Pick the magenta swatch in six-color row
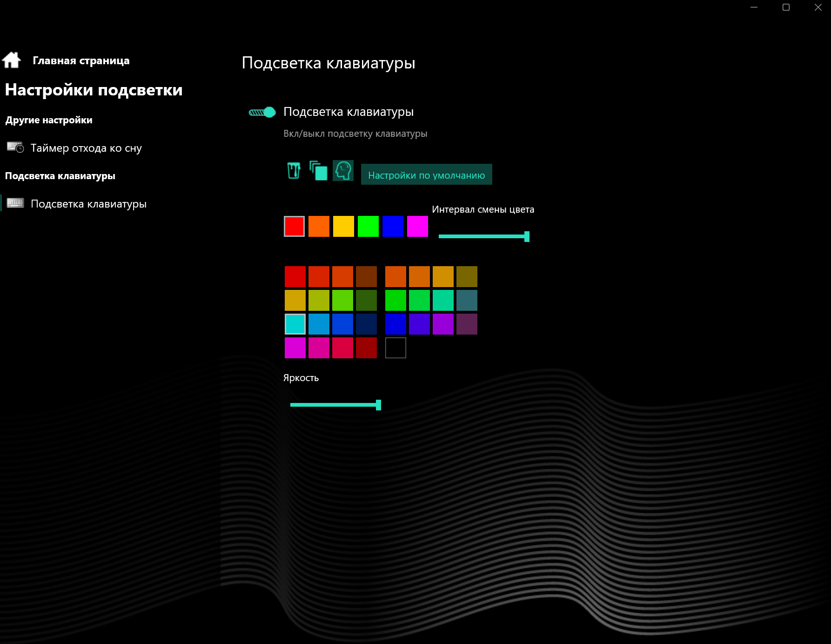Image resolution: width=831 pixels, height=644 pixels. tap(418, 227)
